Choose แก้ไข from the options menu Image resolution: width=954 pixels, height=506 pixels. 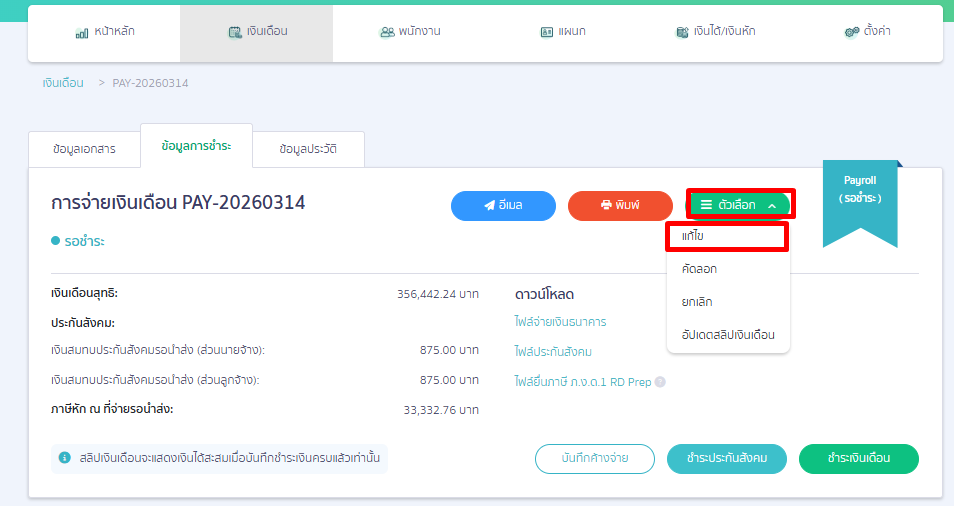pos(728,236)
